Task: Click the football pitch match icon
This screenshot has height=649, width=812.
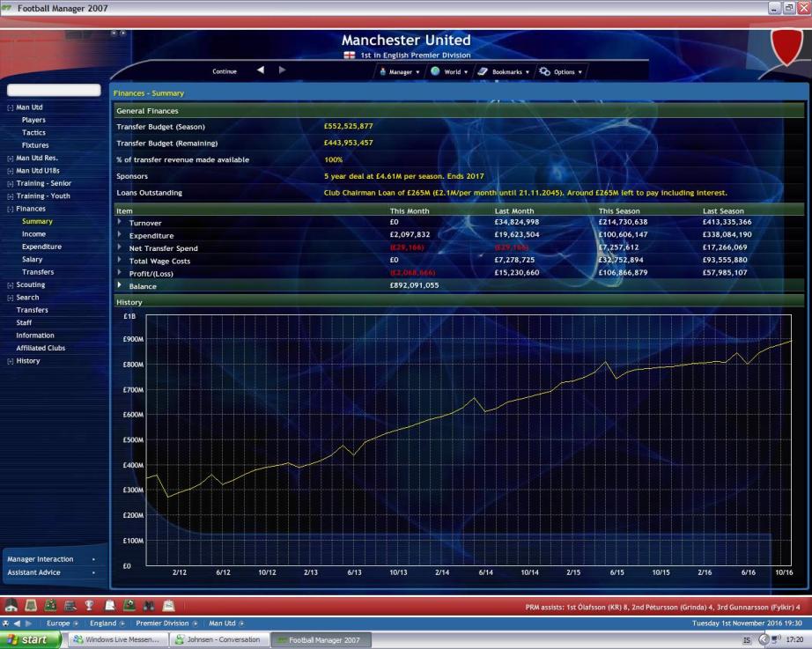Action: 129,605
